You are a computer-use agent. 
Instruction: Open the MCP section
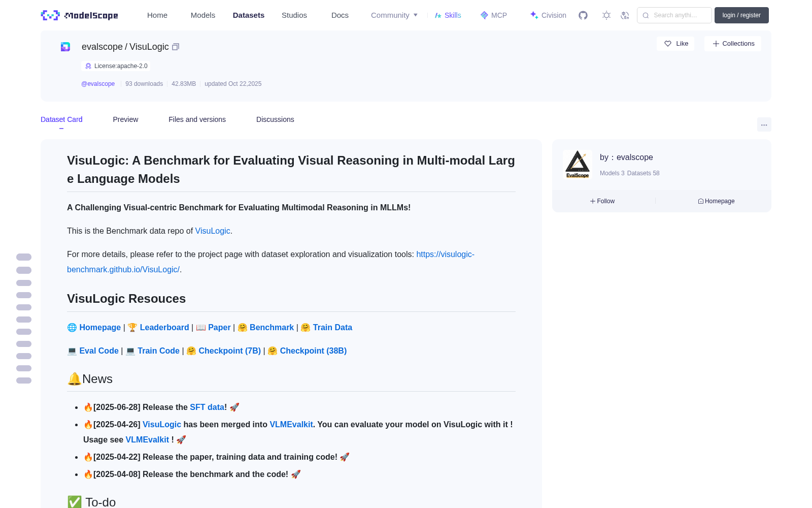[493, 15]
